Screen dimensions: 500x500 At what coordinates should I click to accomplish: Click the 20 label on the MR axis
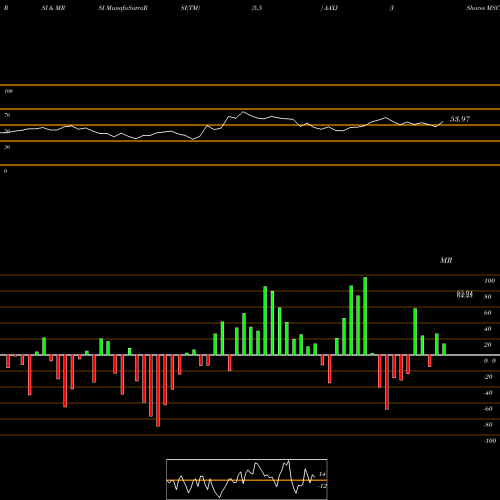coord(488,345)
